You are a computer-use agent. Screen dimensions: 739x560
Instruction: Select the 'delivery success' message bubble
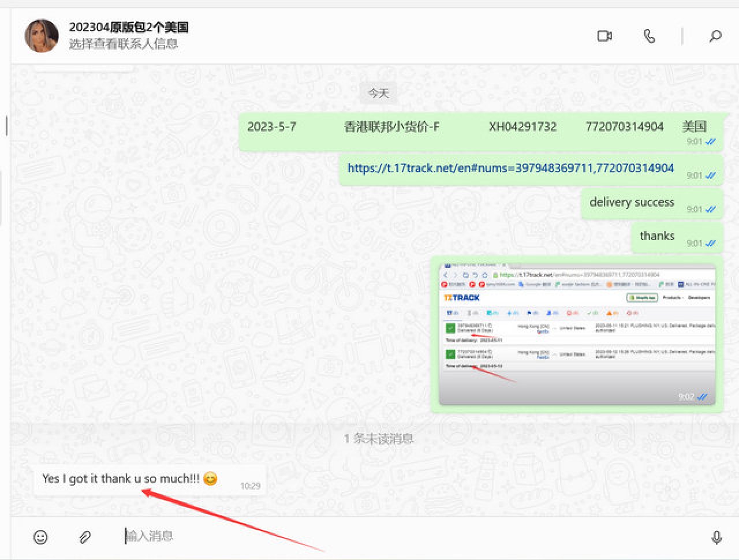point(631,203)
